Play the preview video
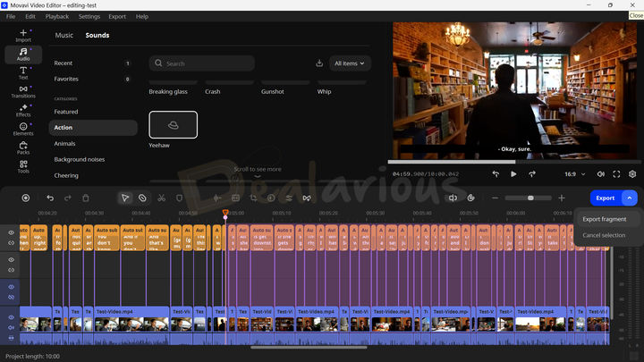644x362 pixels. pos(513,174)
